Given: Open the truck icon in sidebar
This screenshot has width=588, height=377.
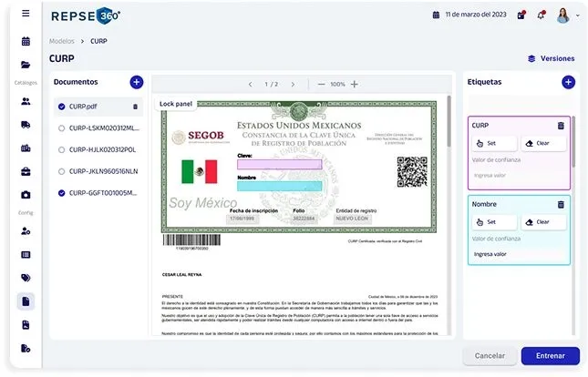Looking at the screenshot, I should click(26, 125).
